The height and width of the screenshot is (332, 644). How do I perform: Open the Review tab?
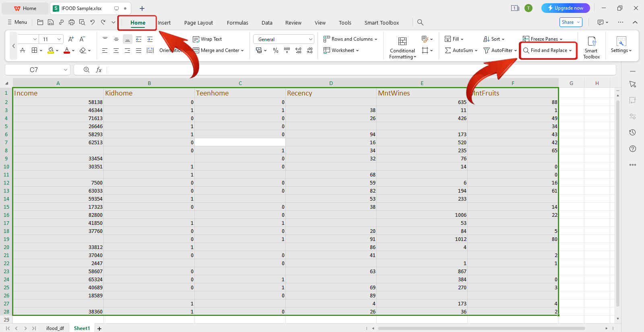[293, 23]
